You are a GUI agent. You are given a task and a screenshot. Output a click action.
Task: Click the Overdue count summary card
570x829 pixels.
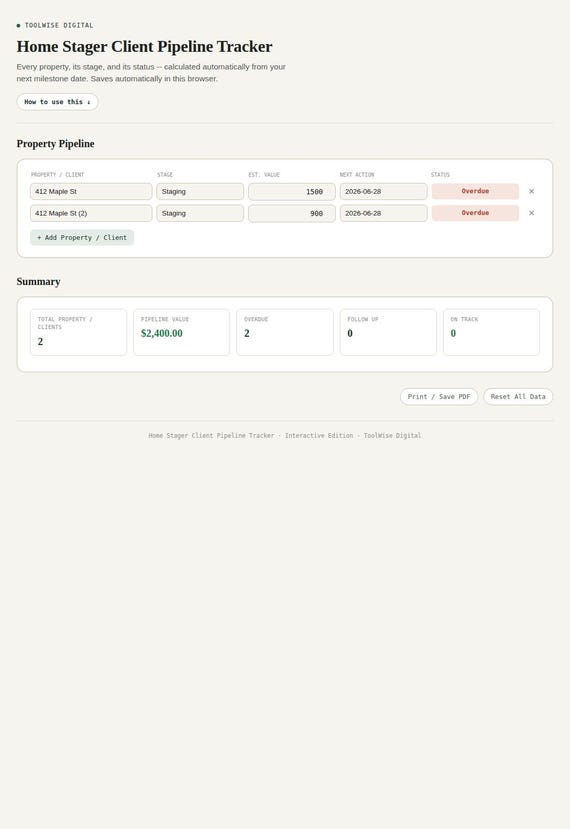285,332
